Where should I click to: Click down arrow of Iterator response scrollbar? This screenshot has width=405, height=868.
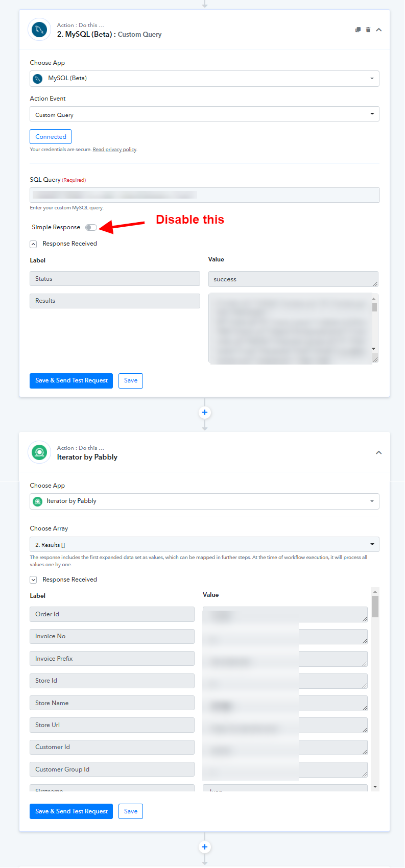point(375,787)
